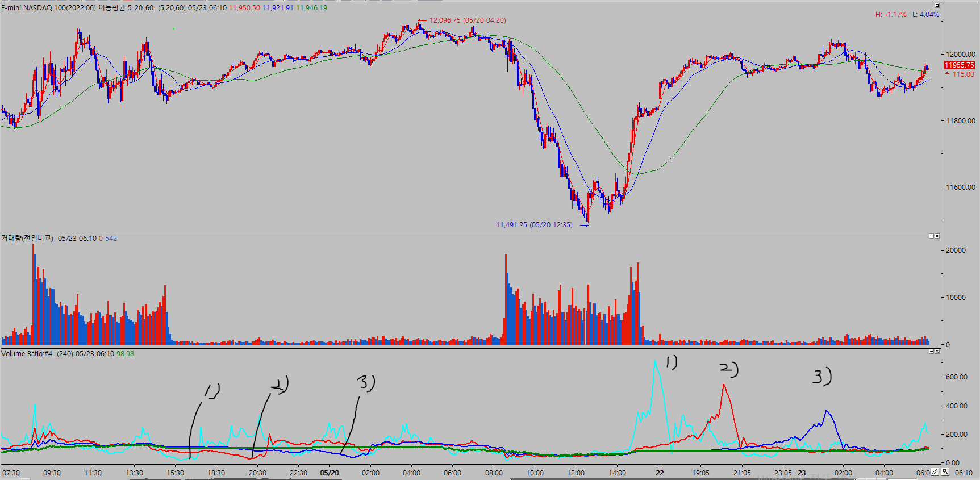Minimize the Volume Ratio panel
Image resolution: width=980 pixels, height=480 pixels.
[931, 352]
